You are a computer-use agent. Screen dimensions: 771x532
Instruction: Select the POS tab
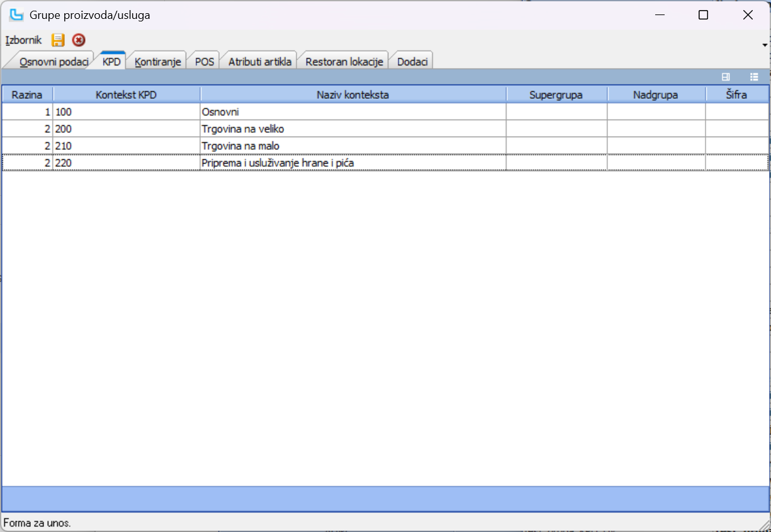click(x=204, y=62)
